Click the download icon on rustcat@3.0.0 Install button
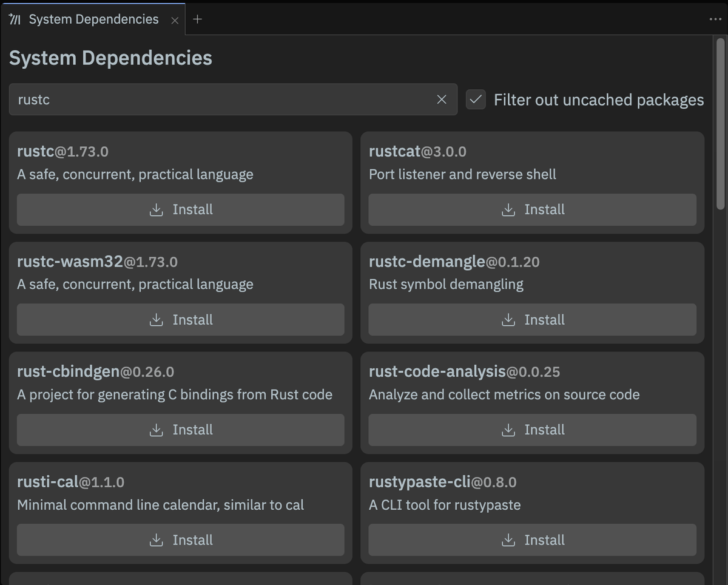The width and height of the screenshot is (728, 585). (x=508, y=209)
